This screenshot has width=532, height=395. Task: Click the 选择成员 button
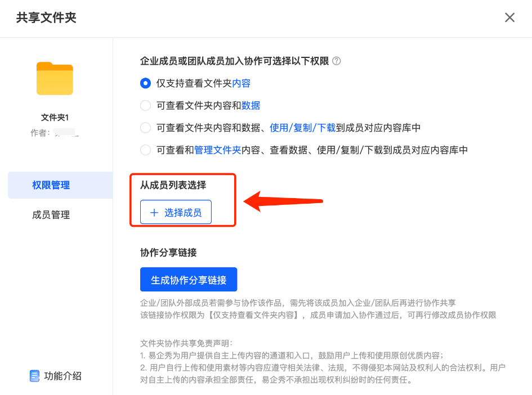pyautogui.click(x=176, y=212)
